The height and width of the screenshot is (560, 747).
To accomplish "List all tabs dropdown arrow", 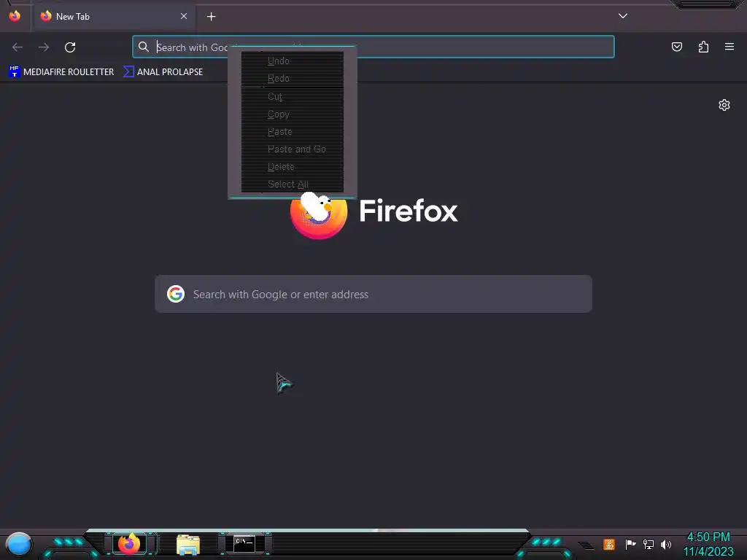I will 623,16.
